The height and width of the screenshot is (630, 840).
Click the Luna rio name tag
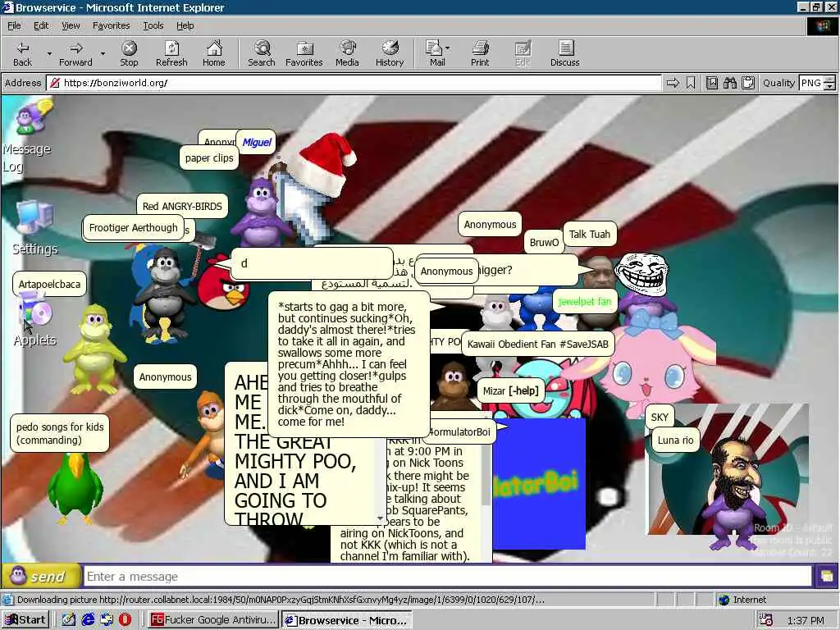tap(675, 440)
